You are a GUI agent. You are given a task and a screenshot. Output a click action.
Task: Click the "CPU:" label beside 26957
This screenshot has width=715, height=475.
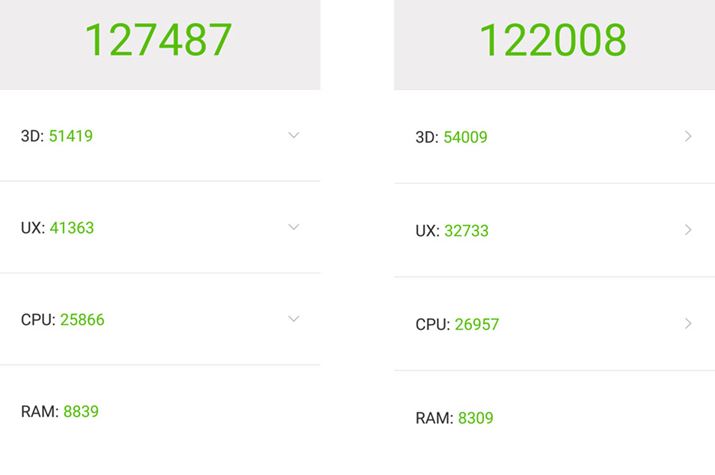click(x=435, y=325)
